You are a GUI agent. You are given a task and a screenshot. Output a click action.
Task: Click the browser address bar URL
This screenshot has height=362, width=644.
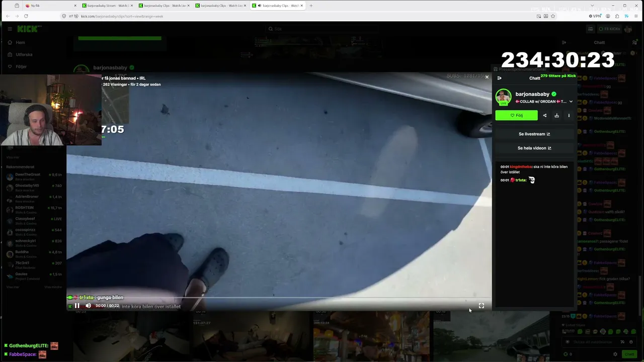click(x=122, y=16)
